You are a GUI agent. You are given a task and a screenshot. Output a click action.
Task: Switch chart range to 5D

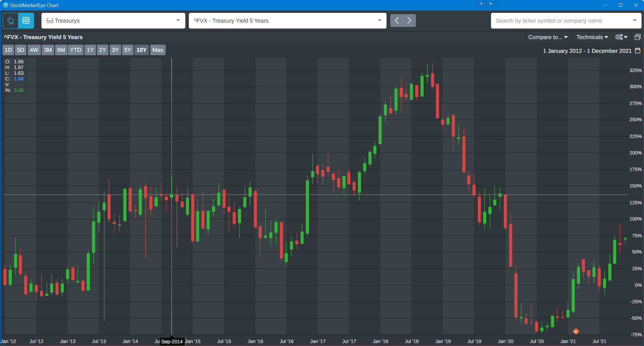coord(21,50)
